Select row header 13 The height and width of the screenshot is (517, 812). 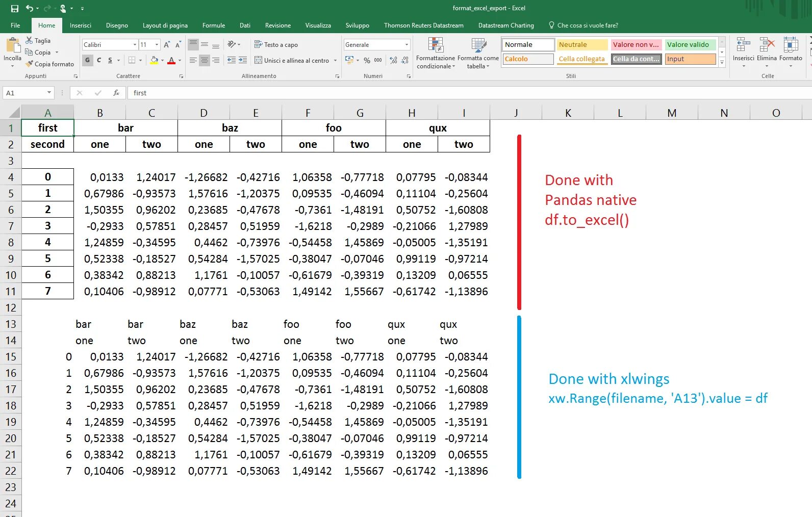pyautogui.click(x=11, y=324)
